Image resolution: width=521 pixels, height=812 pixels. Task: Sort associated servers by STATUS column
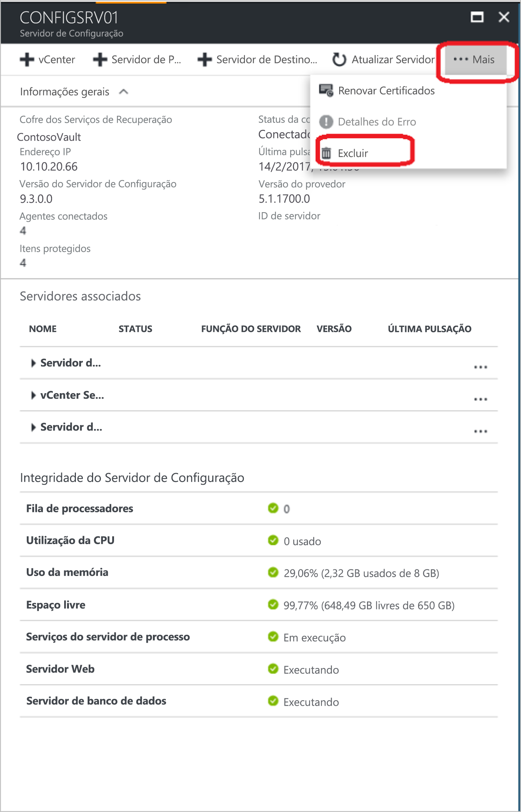click(135, 329)
